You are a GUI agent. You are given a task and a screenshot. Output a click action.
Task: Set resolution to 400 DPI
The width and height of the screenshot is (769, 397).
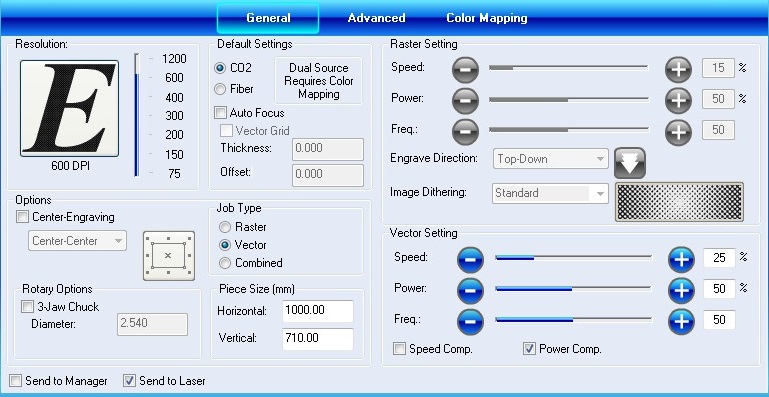point(174,98)
